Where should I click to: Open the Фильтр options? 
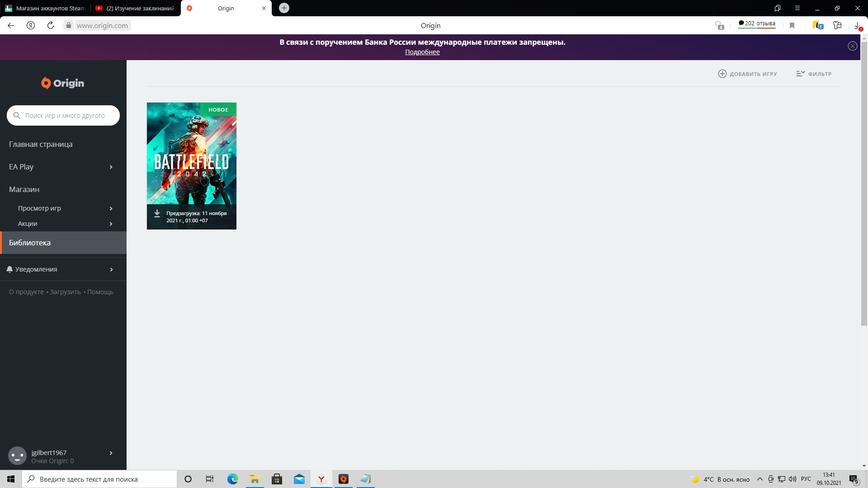(814, 74)
